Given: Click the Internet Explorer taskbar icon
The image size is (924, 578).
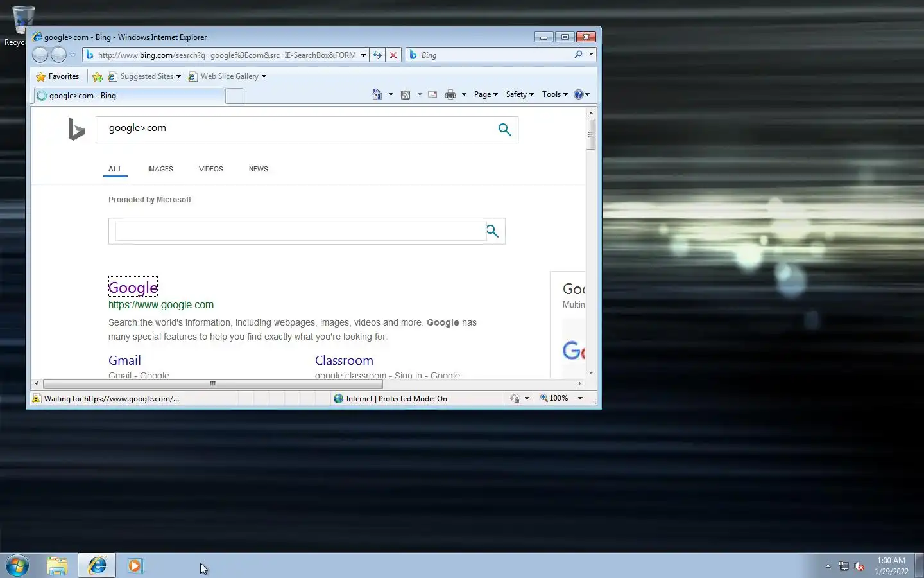Looking at the screenshot, I should coord(98,566).
